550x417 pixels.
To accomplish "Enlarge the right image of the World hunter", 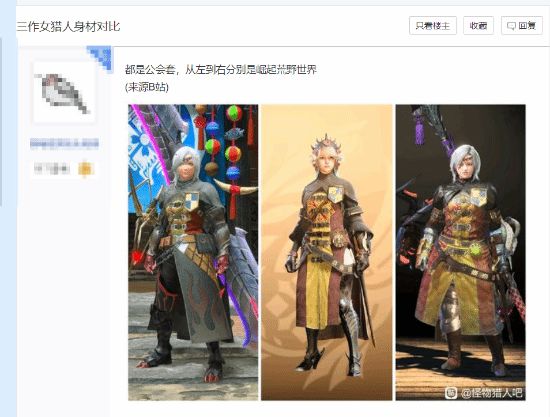I will pyautogui.click(x=461, y=252).
